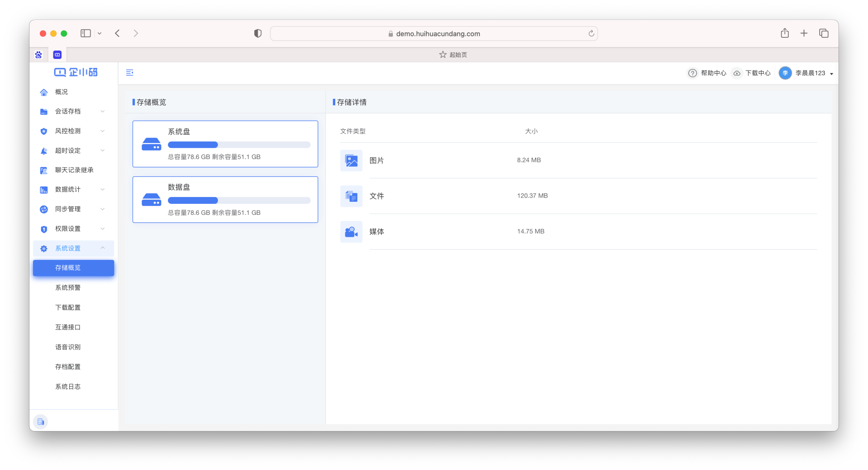Click username 李晨晨123

coord(810,73)
